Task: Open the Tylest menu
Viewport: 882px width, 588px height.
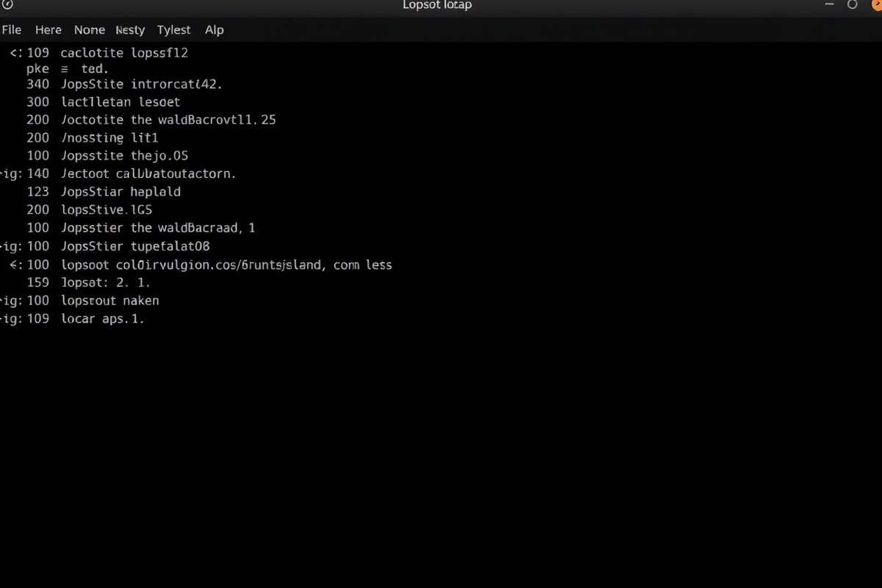Action: pos(174,30)
